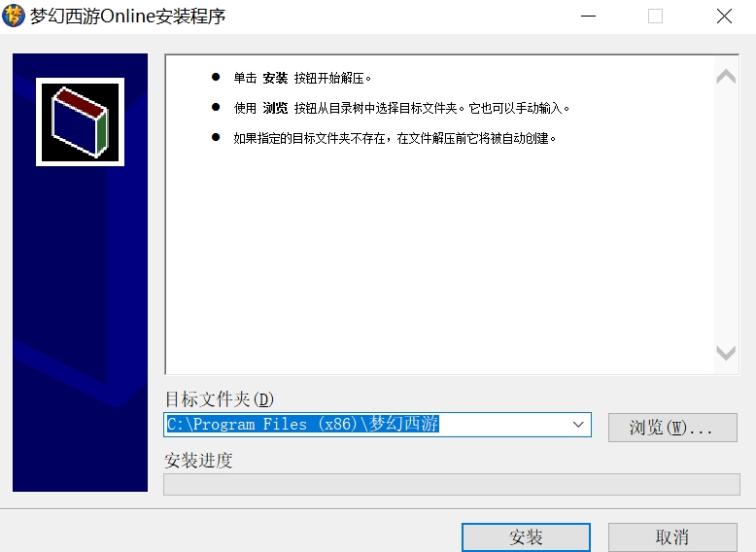This screenshot has width=756, height=552.
Task: Click the line beginning '使用 浏览 按钮'
Action: coord(401,108)
